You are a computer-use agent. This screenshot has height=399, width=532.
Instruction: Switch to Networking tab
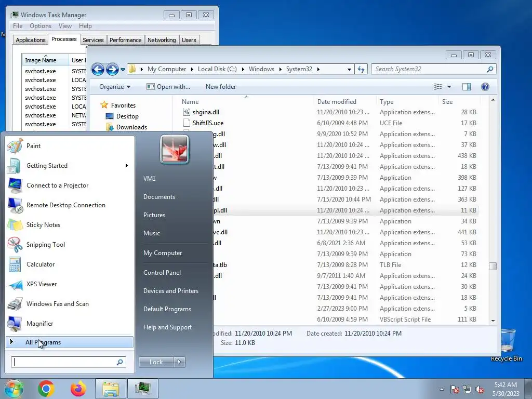coord(162,40)
